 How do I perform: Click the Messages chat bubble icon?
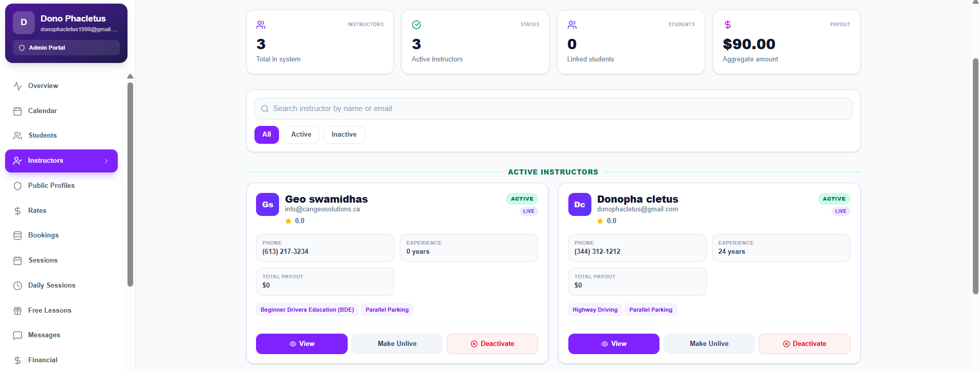point(17,335)
